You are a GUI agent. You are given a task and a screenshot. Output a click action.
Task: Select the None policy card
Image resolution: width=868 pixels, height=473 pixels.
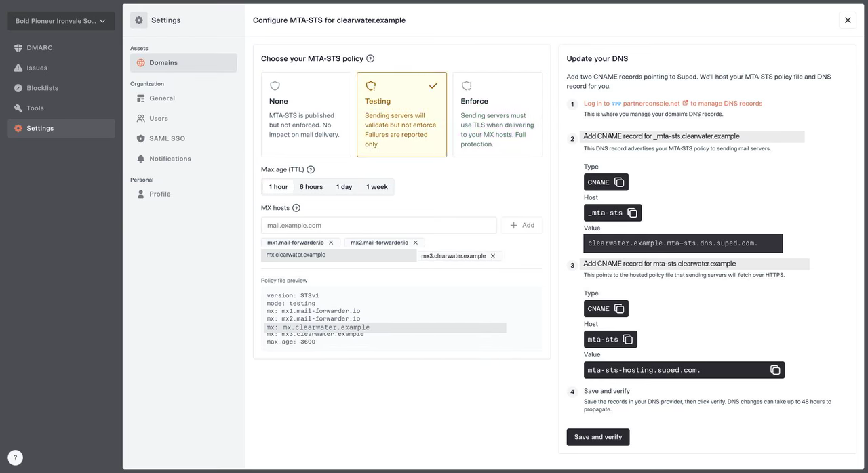[306, 115]
